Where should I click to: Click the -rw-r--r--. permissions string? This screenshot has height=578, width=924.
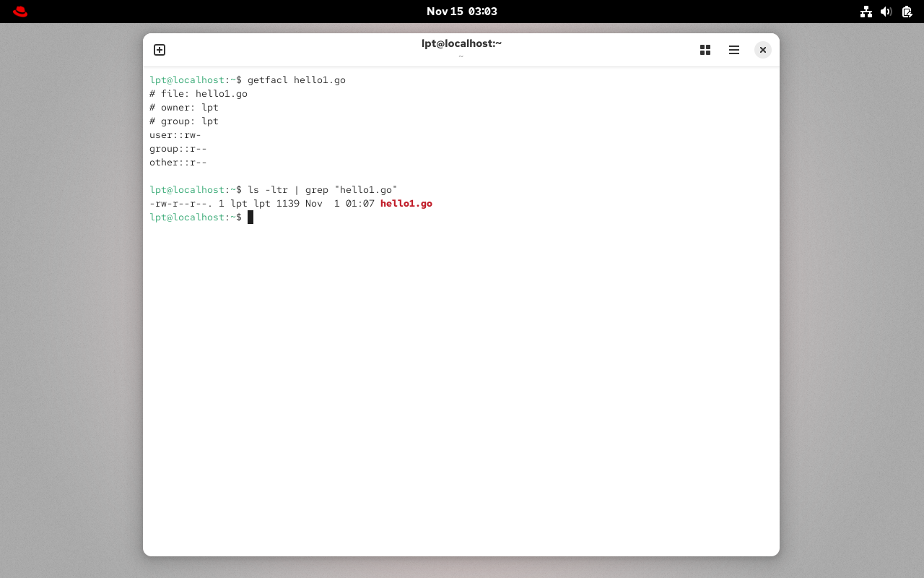(x=180, y=204)
